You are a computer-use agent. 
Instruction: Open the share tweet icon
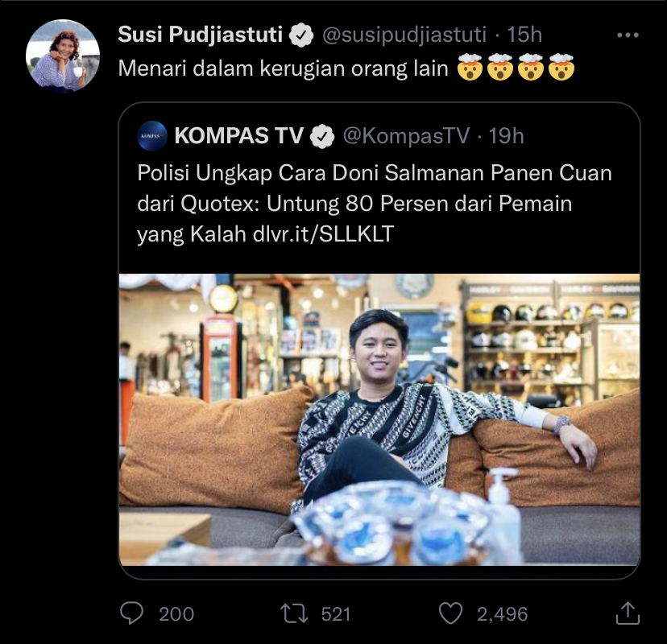(628, 613)
